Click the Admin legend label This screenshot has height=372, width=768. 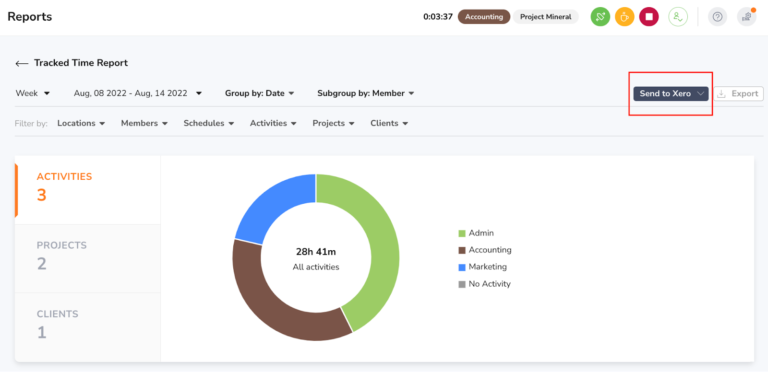[481, 233]
